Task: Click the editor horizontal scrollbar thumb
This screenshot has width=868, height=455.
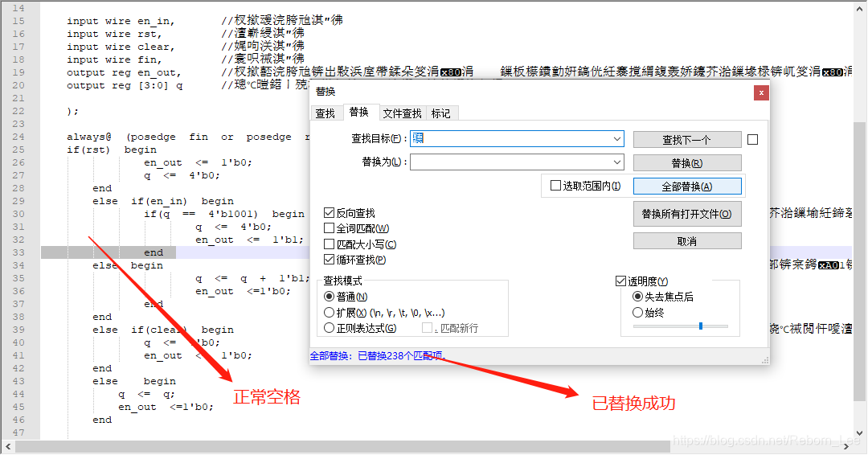Action: pyautogui.click(x=342, y=446)
